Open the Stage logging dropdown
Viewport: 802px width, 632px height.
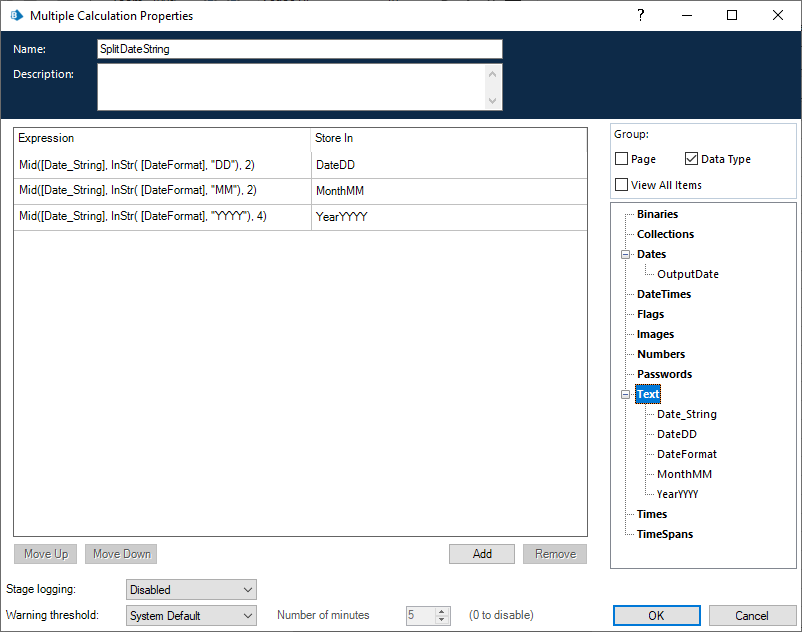[x=191, y=590]
